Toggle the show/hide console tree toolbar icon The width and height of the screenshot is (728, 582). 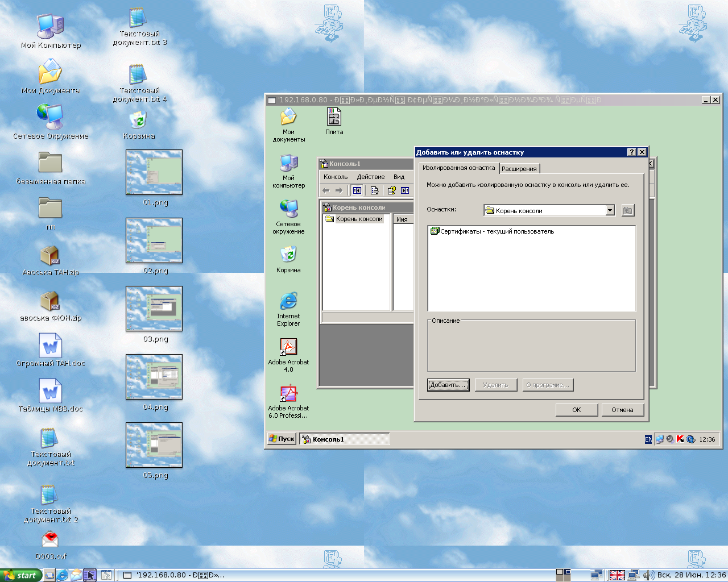click(357, 190)
